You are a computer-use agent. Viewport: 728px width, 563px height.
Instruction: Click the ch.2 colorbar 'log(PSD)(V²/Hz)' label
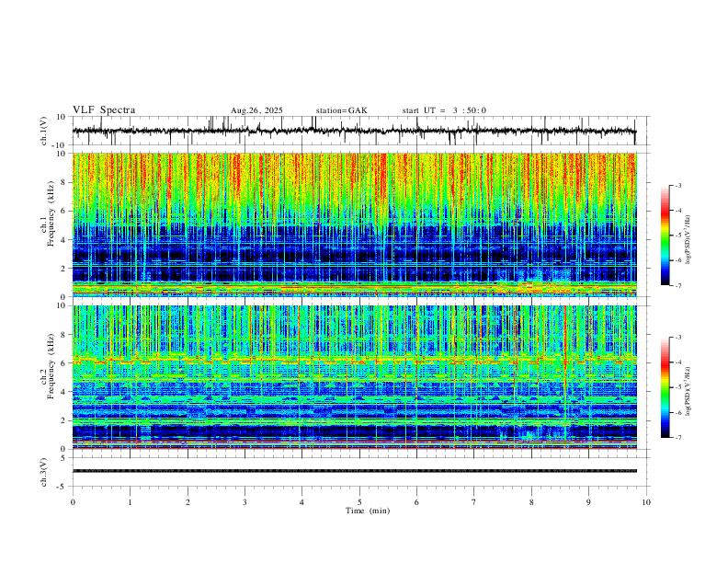coord(688,392)
